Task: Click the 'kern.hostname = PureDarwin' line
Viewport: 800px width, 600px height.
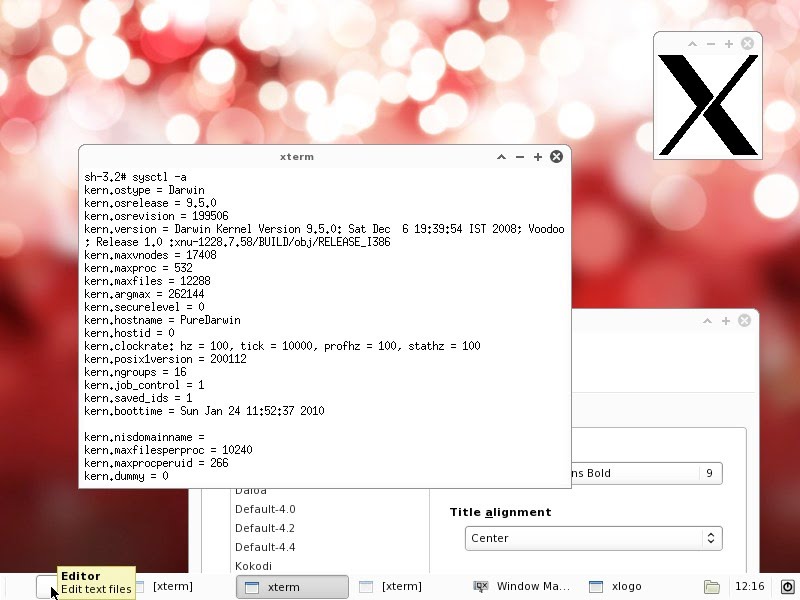Action: 162,320
